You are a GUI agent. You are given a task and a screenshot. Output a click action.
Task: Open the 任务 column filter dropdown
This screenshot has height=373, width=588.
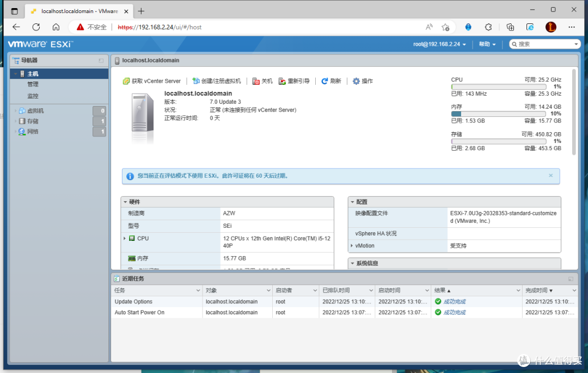198,290
